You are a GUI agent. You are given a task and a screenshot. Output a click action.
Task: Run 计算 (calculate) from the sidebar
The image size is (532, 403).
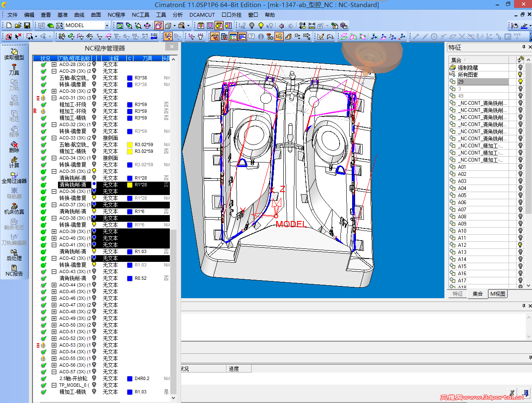[14, 162]
